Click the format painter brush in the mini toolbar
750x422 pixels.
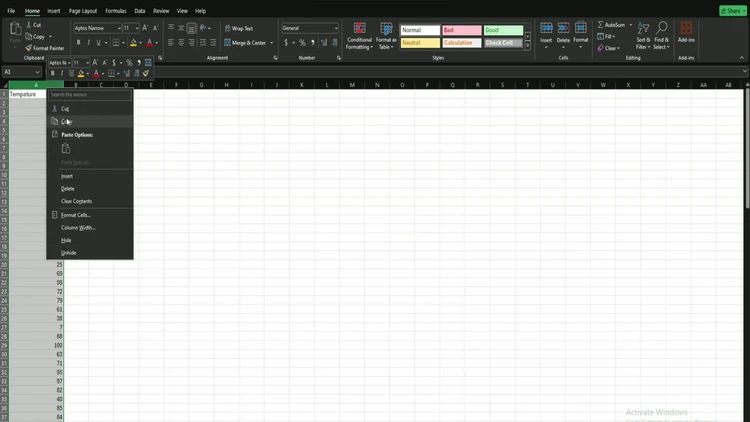[x=146, y=73]
